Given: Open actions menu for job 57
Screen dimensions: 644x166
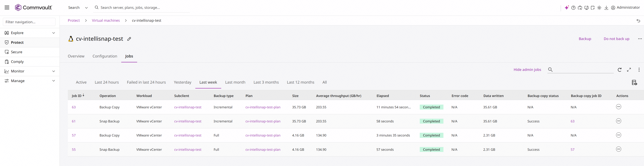Looking at the screenshot, I should [x=618, y=135].
